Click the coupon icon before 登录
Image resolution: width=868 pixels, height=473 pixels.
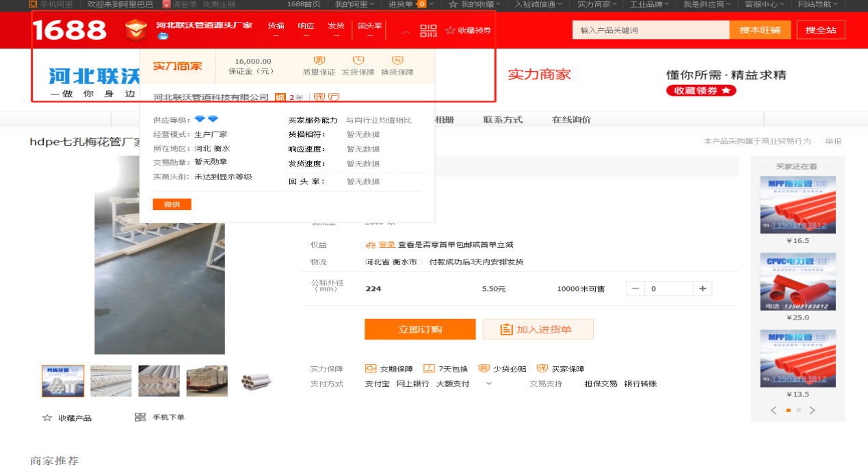[x=371, y=244]
